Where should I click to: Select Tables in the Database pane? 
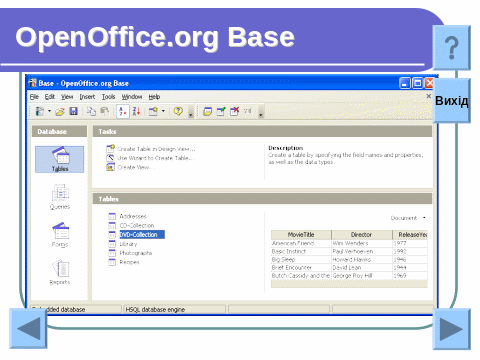click(x=60, y=159)
